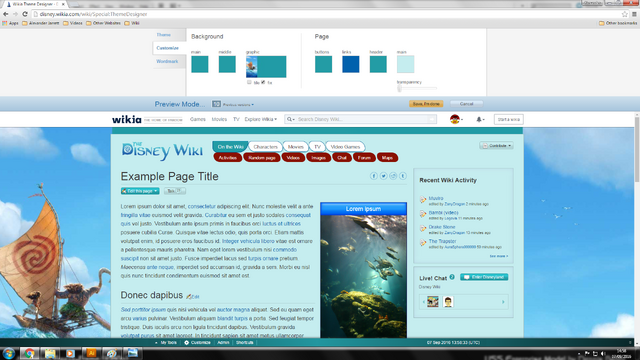Open Page main light color swatch
Viewport: 640px width, 360px height.
(x=405, y=64)
